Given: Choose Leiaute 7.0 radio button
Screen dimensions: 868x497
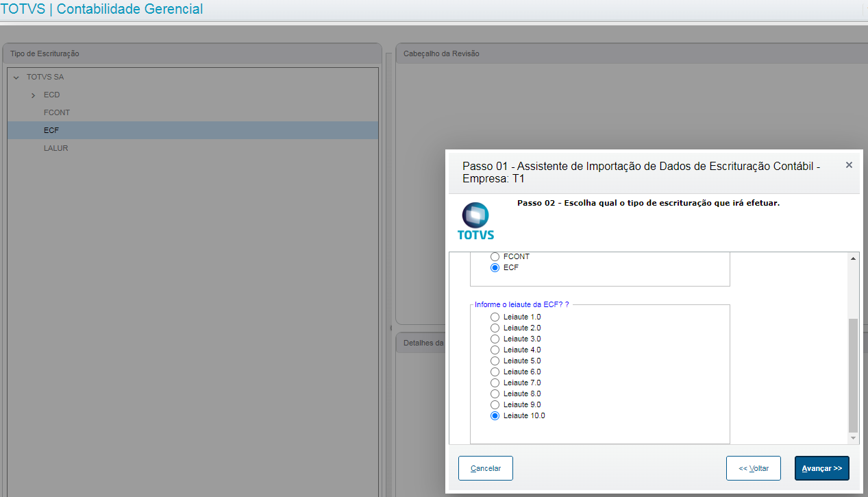Looking at the screenshot, I should 495,383.
